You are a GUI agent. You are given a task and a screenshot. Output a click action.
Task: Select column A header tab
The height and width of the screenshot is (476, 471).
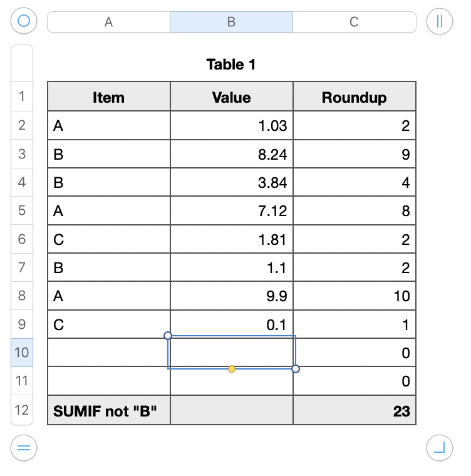pyautogui.click(x=109, y=22)
